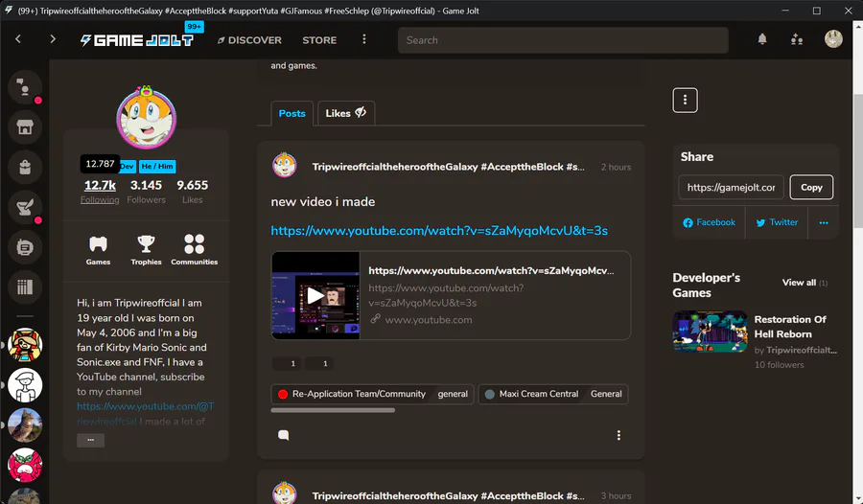The width and height of the screenshot is (863, 504).
Task: Open the three-dot menu next to Store
Action: (363, 39)
